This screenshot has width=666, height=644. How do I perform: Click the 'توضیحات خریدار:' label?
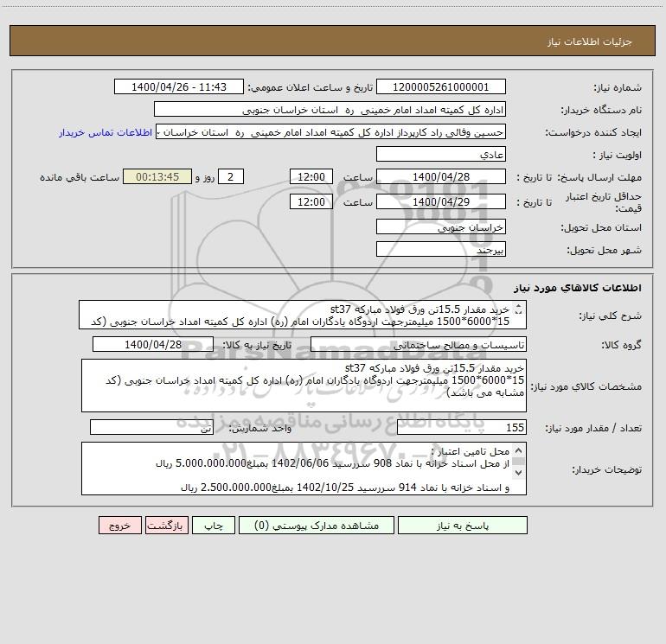coord(607,469)
